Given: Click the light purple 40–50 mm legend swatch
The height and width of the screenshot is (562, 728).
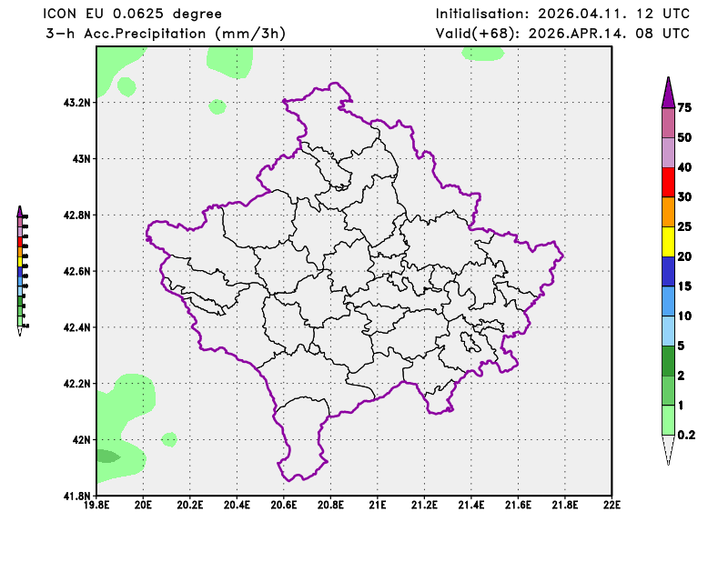Looking at the screenshot, I should point(668,152).
